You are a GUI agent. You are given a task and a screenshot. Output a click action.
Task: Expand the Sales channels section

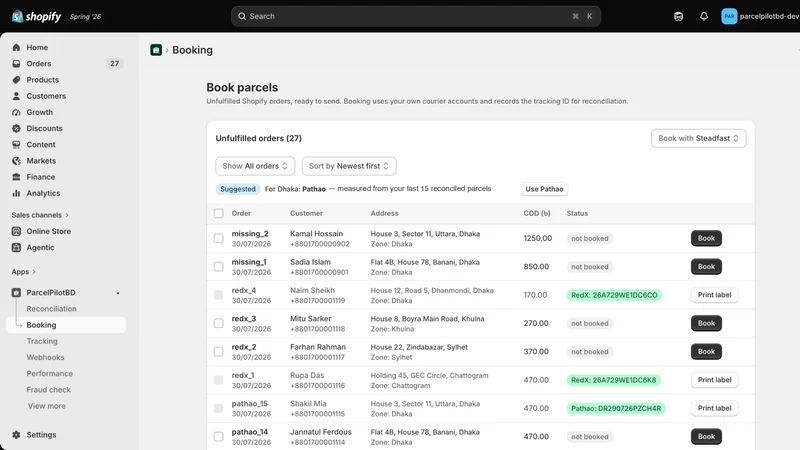click(40, 215)
